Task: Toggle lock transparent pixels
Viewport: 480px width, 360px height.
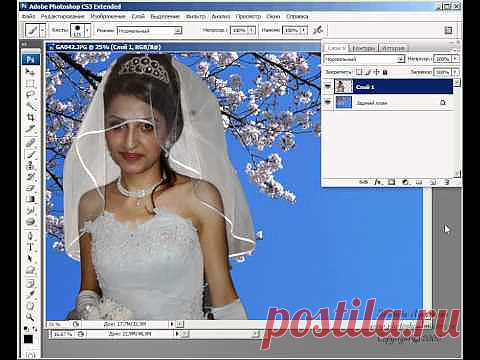Action: (x=359, y=72)
